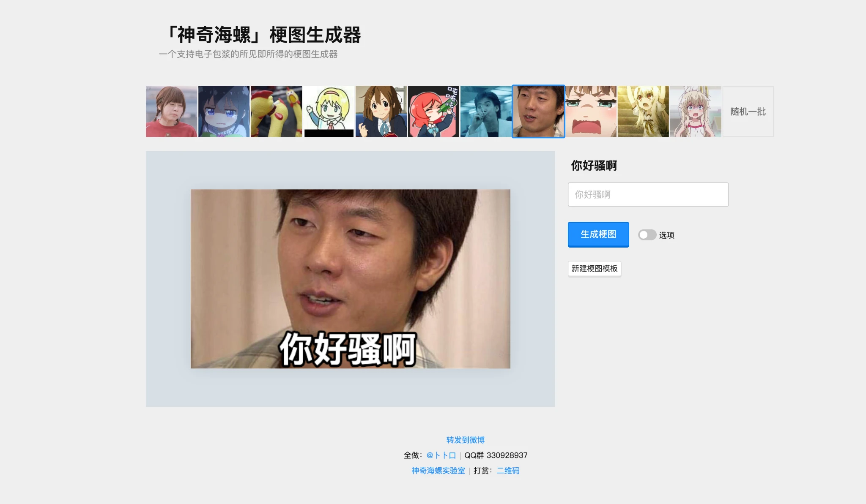Pick the blue-tinted man smoking template
The height and width of the screenshot is (504, 866).
(486, 112)
